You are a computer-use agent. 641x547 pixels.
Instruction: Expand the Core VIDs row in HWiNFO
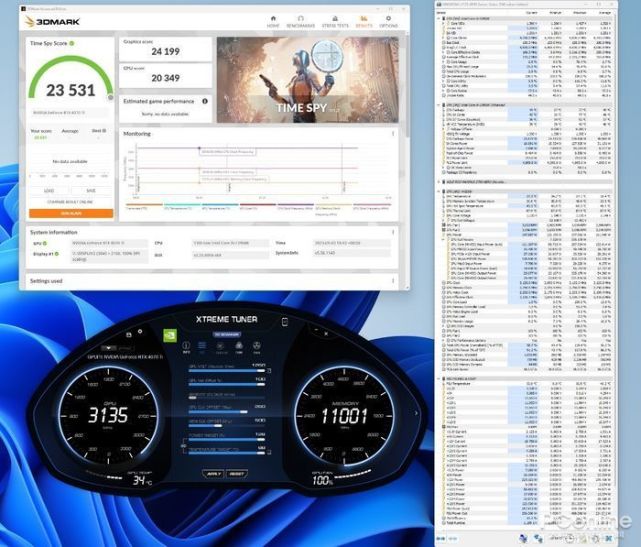[444, 23]
